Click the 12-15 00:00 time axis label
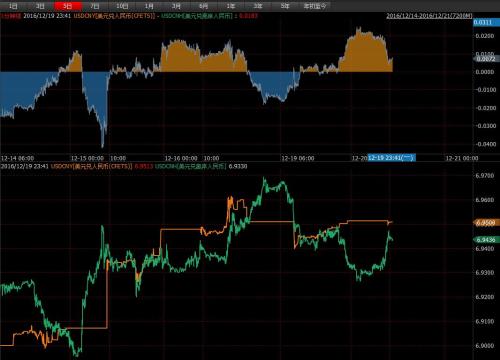 point(87,158)
